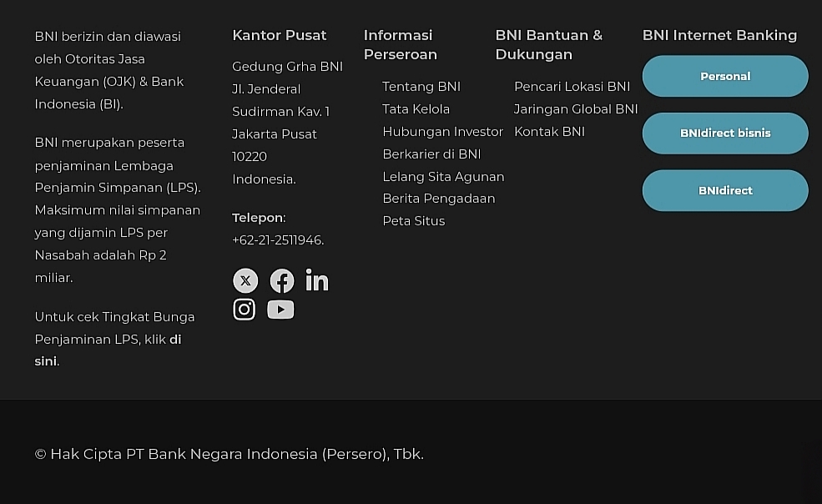Open the LinkedIn social icon
This screenshot has height=504, width=822.
(317, 280)
